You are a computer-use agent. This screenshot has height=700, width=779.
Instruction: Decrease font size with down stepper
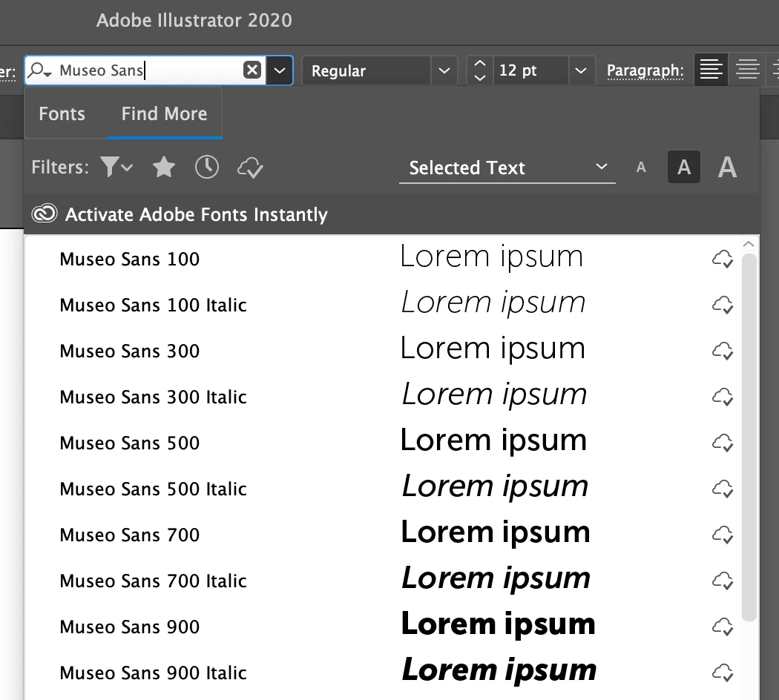coord(480,77)
